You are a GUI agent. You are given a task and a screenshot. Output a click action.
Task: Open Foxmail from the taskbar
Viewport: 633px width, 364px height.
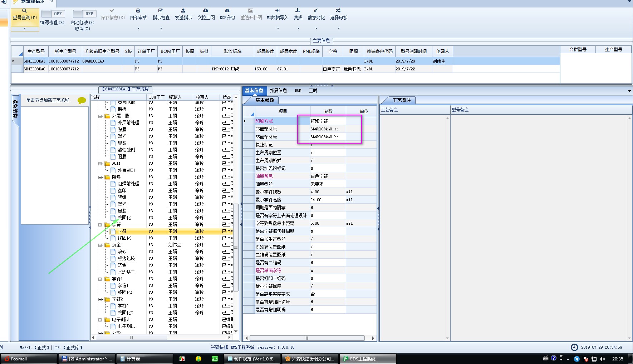point(29,359)
